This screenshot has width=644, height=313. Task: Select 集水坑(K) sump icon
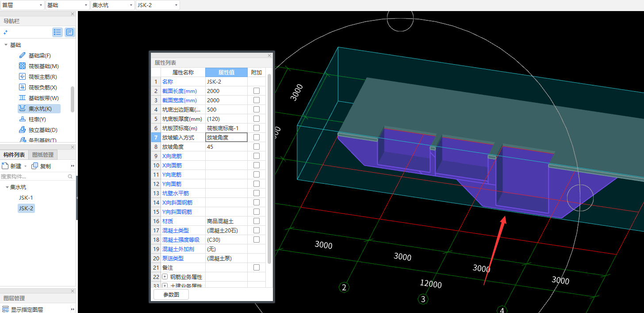tap(23, 108)
